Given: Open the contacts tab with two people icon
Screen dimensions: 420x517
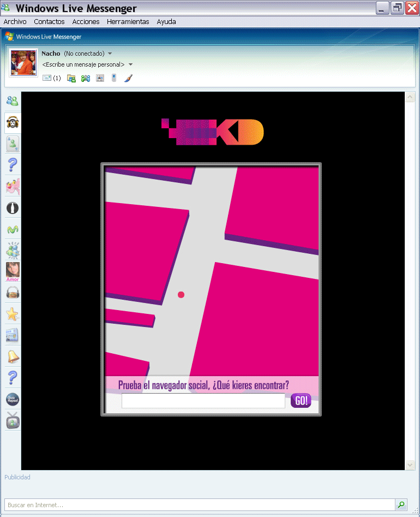Looking at the screenshot, I should click(x=12, y=101).
